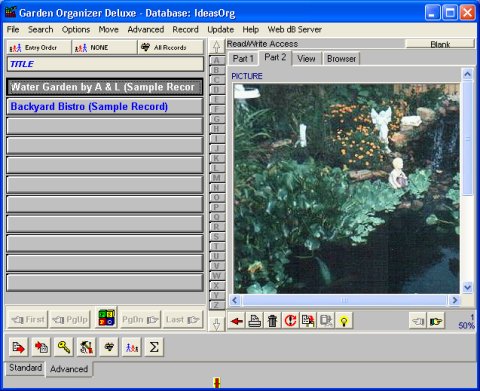Click the First page button
The width and height of the screenshot is (480, 391).
tap(28, 320)
